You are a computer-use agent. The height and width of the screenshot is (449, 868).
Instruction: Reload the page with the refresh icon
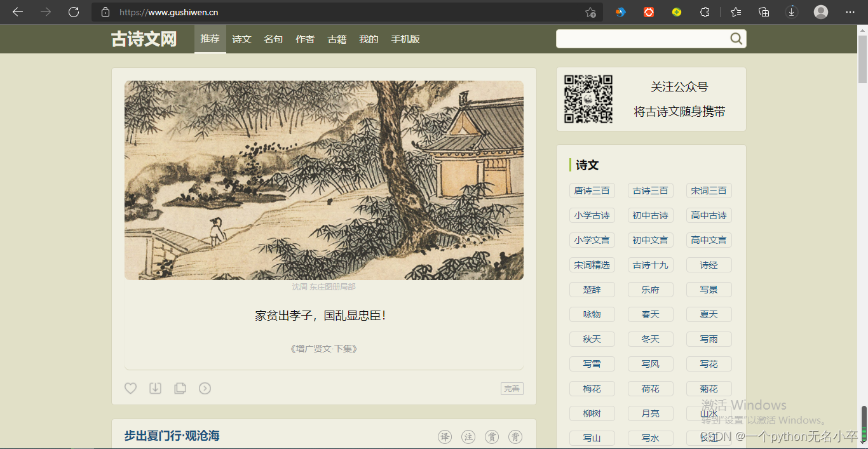click(x=74, y=12)
